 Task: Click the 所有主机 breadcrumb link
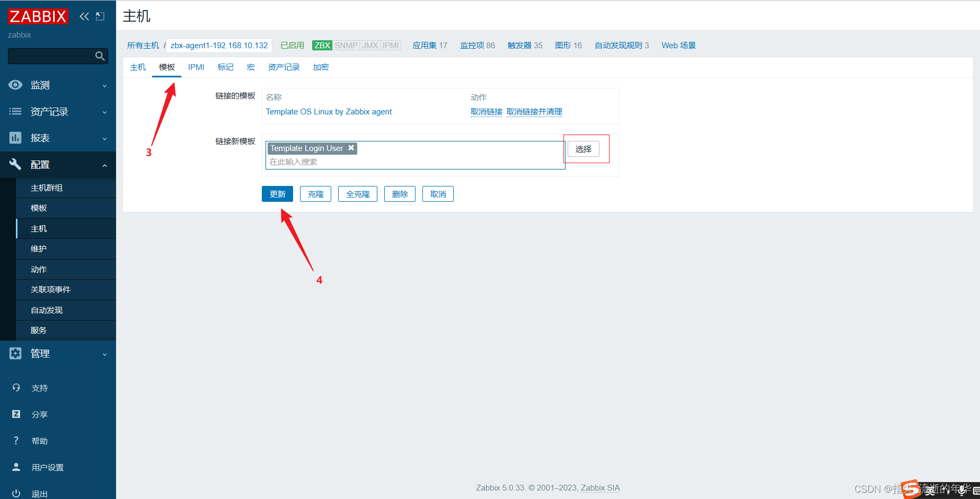tap(143, 46)
